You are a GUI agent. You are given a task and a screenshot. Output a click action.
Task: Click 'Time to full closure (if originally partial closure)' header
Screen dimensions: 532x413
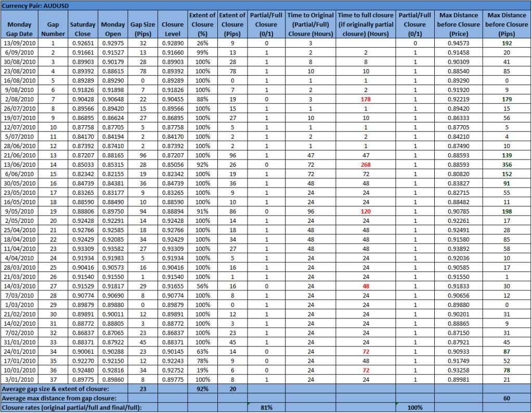pos(366,24)
